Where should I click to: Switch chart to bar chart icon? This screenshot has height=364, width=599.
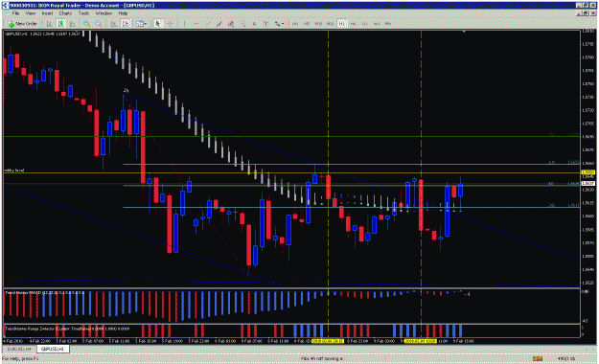pos(49,24)
